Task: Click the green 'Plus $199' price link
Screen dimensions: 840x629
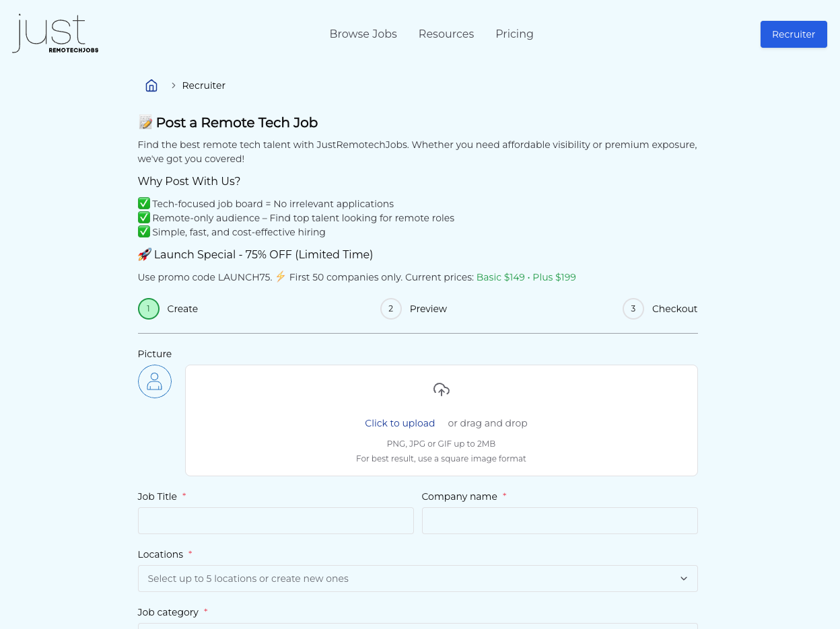Action: pyautogui.click(x=554, y=277)
